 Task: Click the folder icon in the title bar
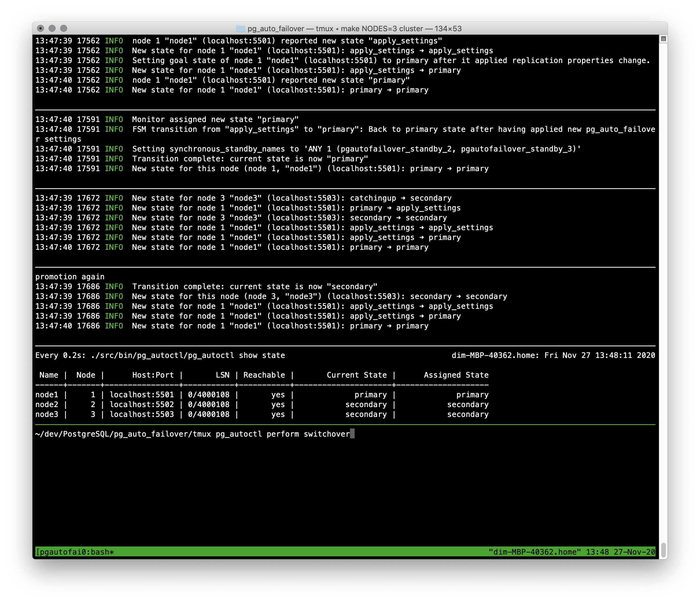[240, 28]
